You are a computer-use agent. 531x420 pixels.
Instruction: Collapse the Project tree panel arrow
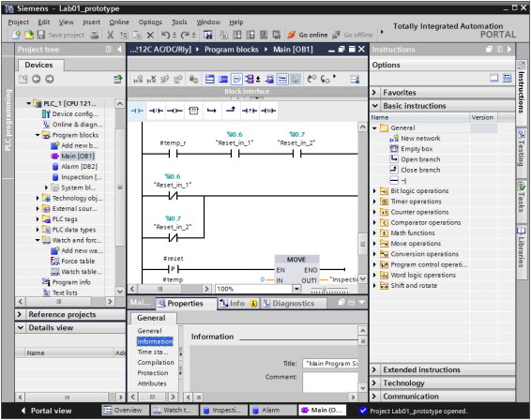coord(119,50)
